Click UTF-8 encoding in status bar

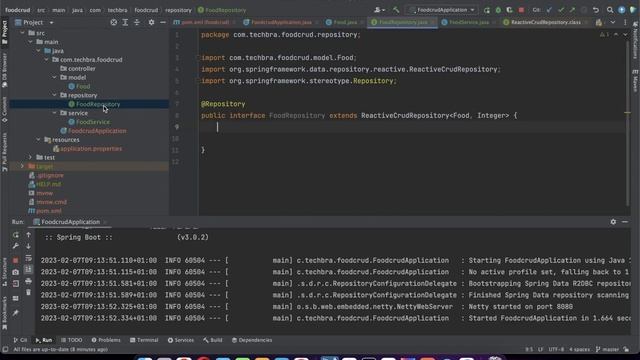click(x=556, y=349)
